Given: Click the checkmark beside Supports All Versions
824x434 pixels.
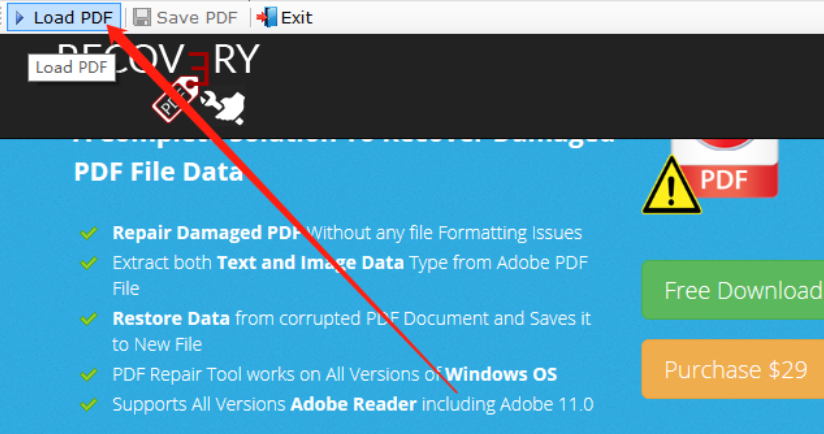Looking at the screenshot, I should (89, 405).
